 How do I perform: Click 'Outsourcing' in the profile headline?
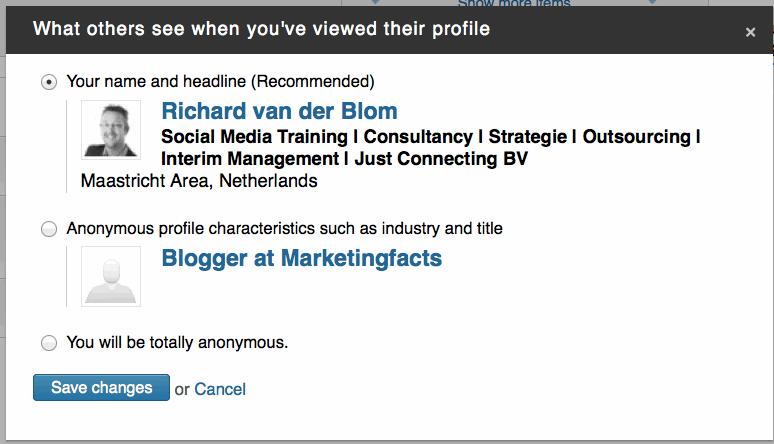click(636, 136)
